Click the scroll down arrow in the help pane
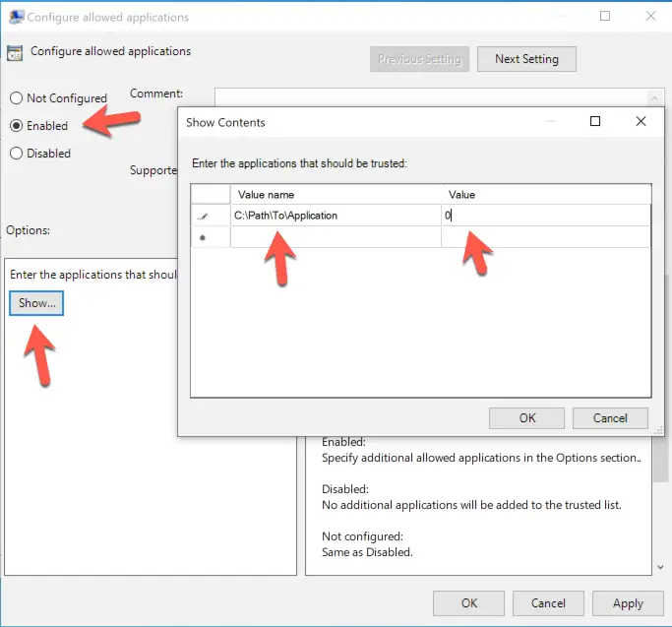 658,568
